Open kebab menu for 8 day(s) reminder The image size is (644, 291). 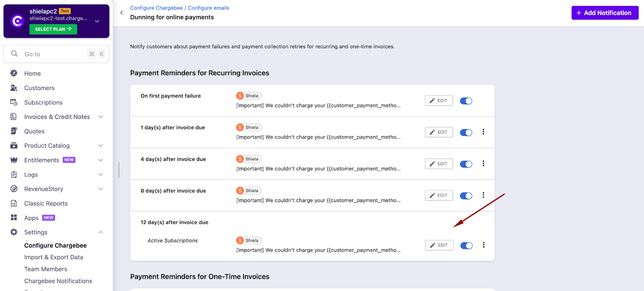483,195
